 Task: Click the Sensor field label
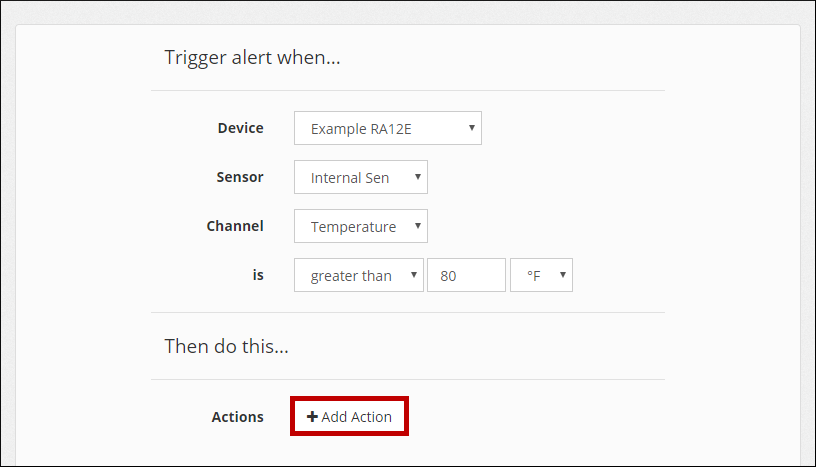pyautogui.click(x=240, y=177)
